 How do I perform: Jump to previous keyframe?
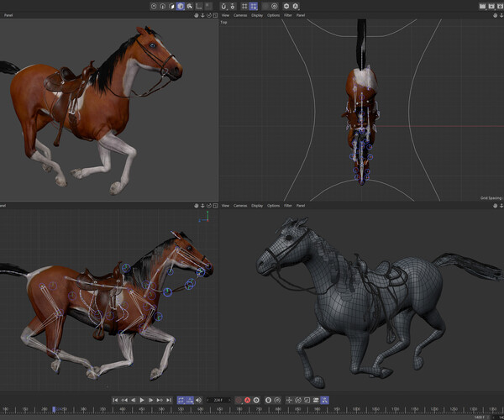click(124, 400)
